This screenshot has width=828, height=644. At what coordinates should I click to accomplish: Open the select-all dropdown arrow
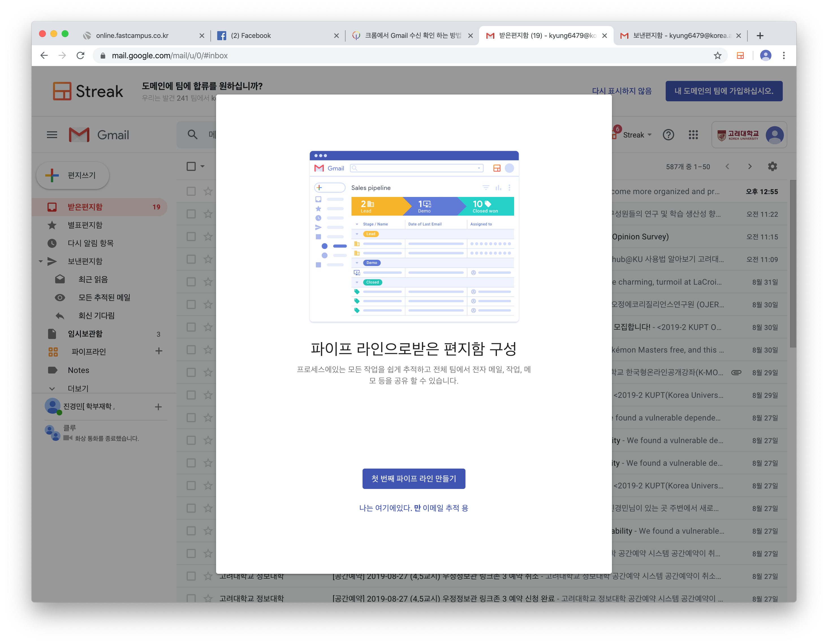[202, 166]
